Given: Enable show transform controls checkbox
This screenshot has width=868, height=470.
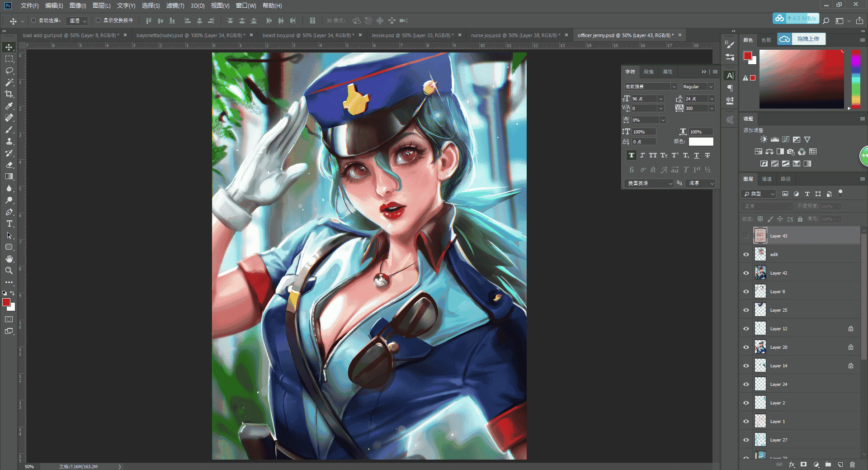Looking at the screenshot, I should click(98, 20).
